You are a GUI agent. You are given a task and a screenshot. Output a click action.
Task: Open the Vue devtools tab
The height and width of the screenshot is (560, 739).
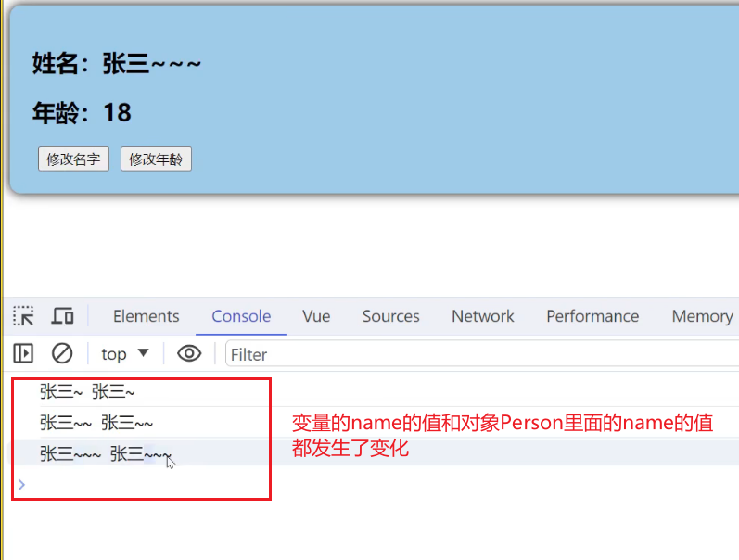point(316,316)
